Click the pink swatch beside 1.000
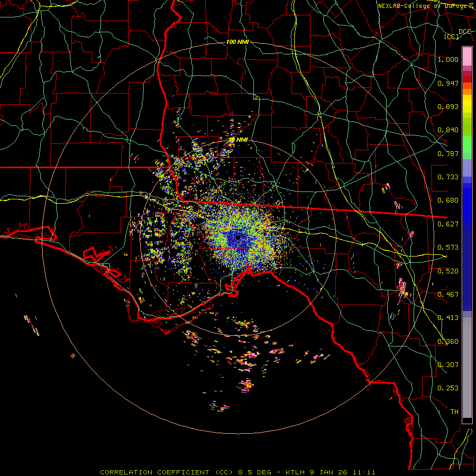476x476 pixels. point(467,56)
